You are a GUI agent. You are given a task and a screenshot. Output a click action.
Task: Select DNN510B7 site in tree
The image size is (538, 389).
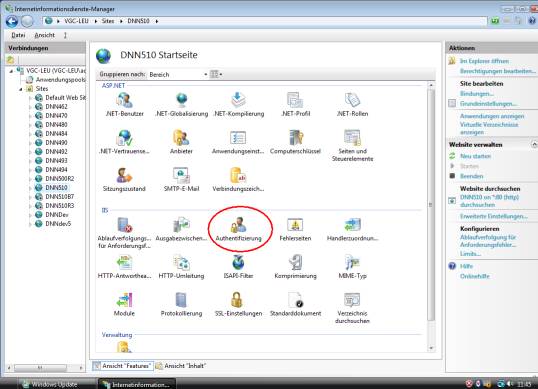coord(60,197)
